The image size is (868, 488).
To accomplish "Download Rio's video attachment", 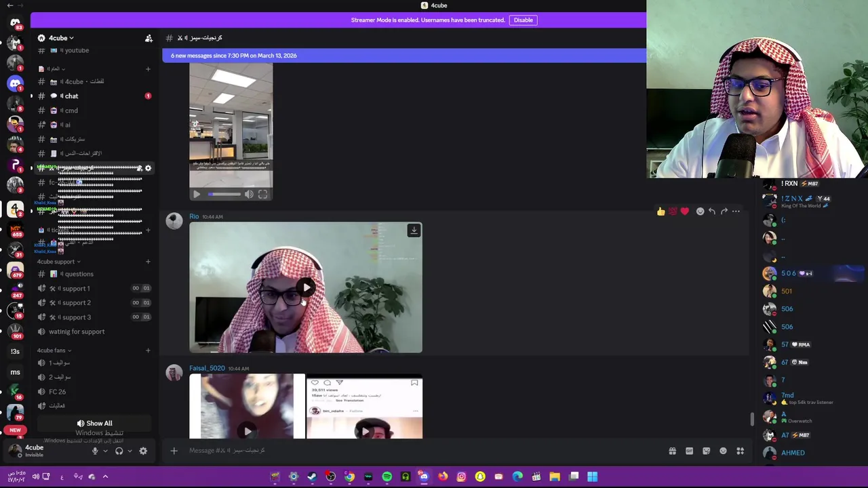I will (x=414, y=230).
